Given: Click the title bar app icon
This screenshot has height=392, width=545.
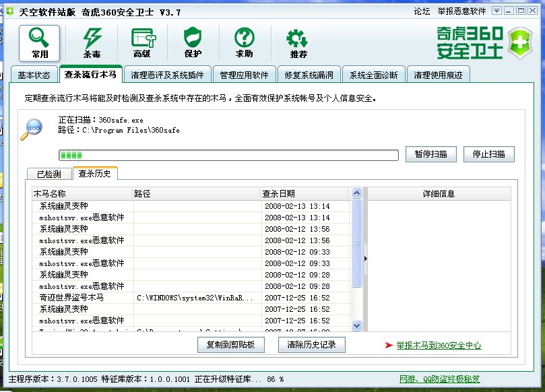Looking at the screenshot, I should [10, 11].
